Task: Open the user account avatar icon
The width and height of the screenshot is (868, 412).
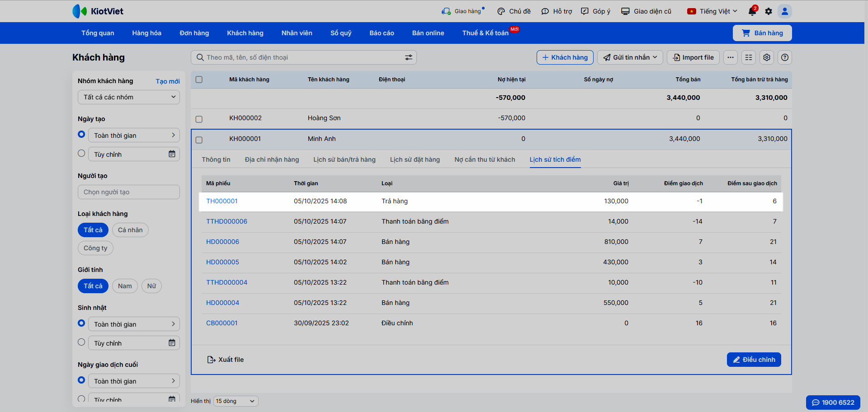Action: tap(785, 11)
